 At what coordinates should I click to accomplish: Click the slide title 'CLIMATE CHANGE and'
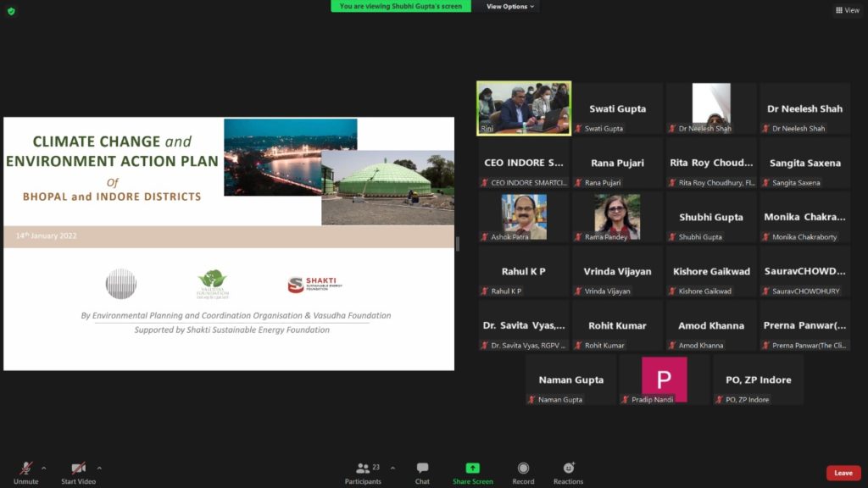click(x=113, y=141)
